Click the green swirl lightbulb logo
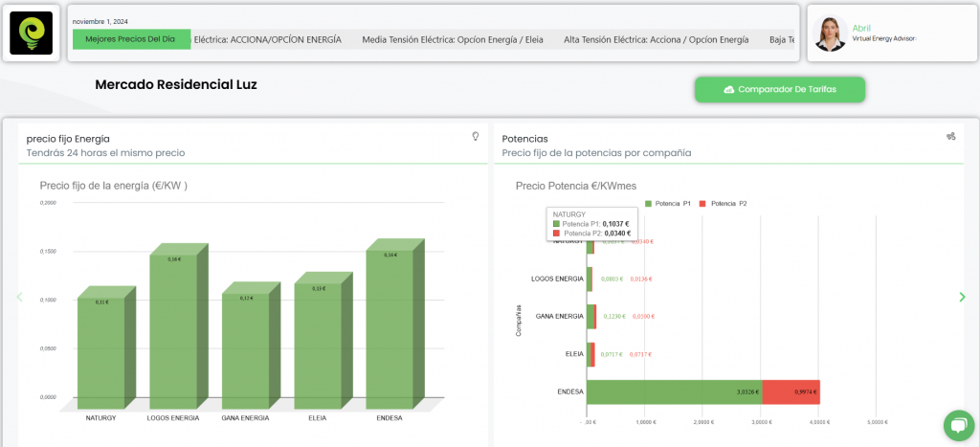Viewport: 980px width, 447px height. pyautogui.click(x=32, y=34)
